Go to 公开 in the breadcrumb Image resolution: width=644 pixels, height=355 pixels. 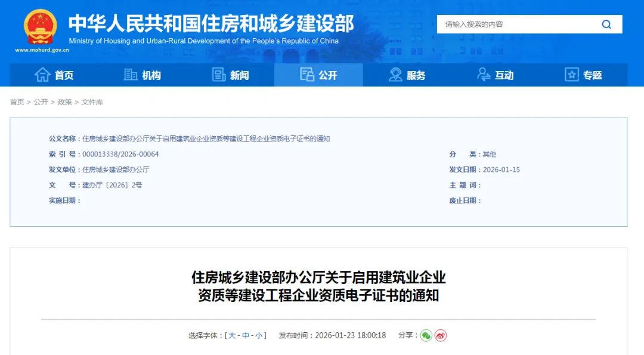(x=41, y=102)
